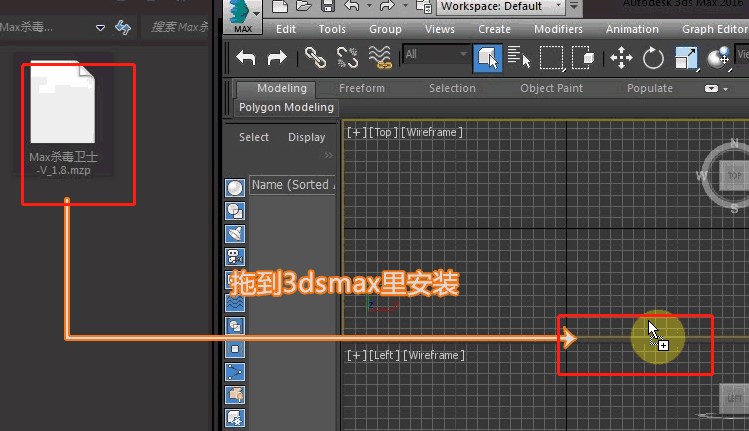Toggle Display Cameras filter in Scene Explorer
Viewport: 749px width, 431px height.
(x=235, y=257)
